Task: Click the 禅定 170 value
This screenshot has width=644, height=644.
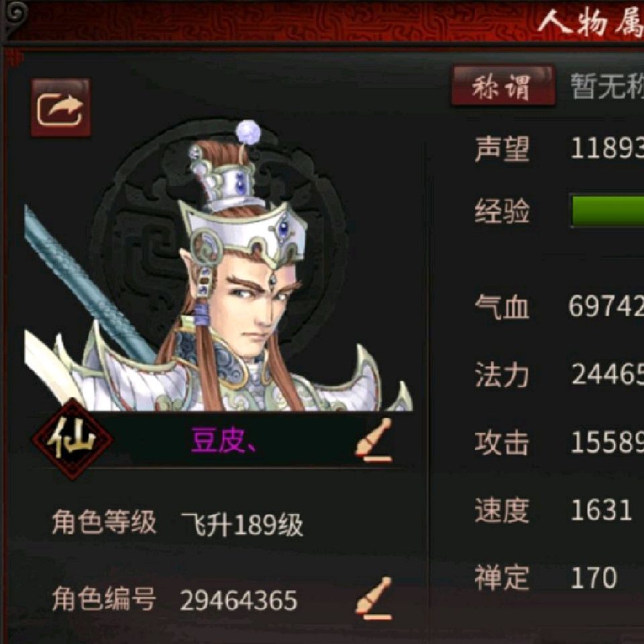Action: (594, 578)
